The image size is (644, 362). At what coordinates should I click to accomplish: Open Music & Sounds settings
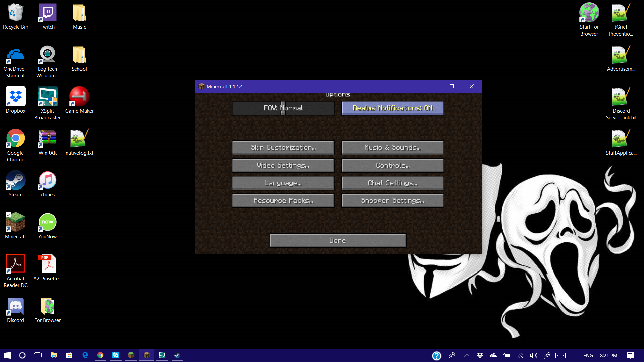392,148
